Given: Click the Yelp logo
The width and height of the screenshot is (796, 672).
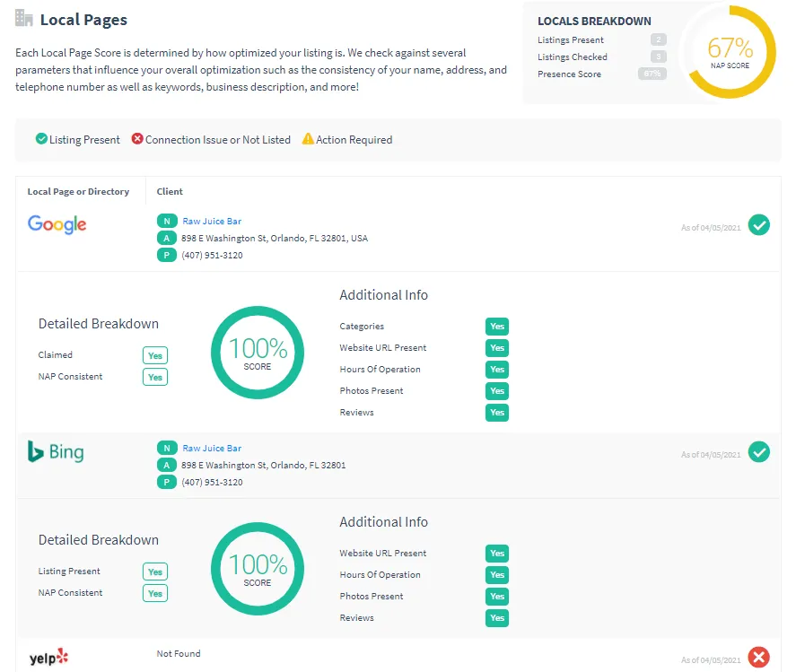Looking at the screenshot, I should 48,659.
